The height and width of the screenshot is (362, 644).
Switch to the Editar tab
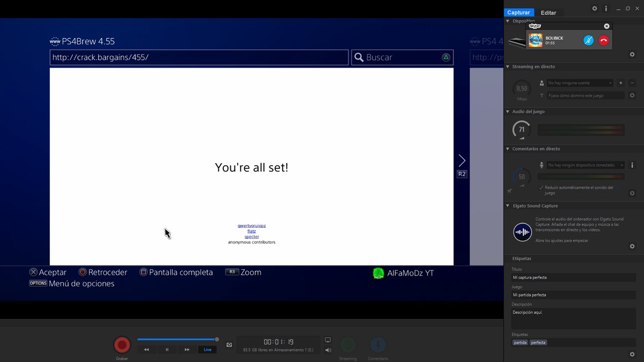coord(548,12)
